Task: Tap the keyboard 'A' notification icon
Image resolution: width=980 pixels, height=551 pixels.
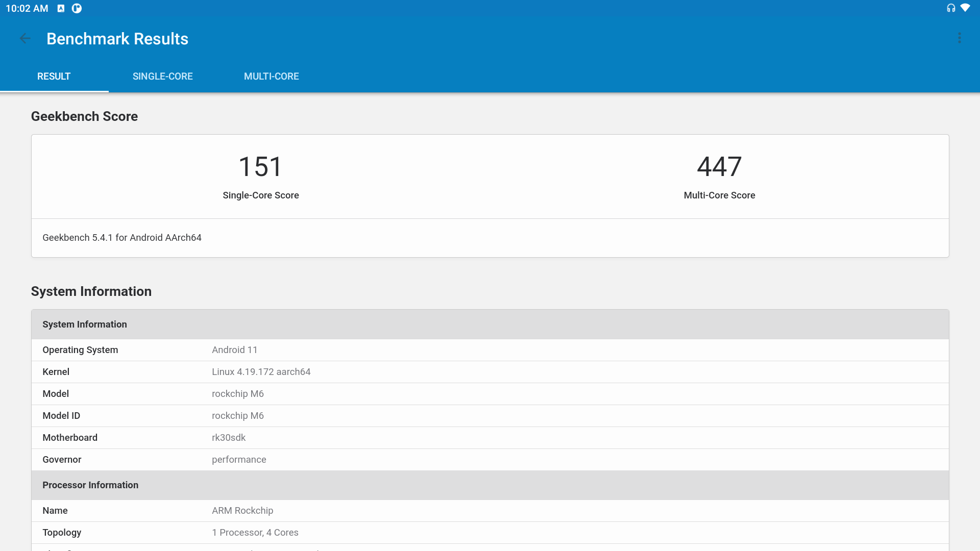Action: click(x=61, y=8)
